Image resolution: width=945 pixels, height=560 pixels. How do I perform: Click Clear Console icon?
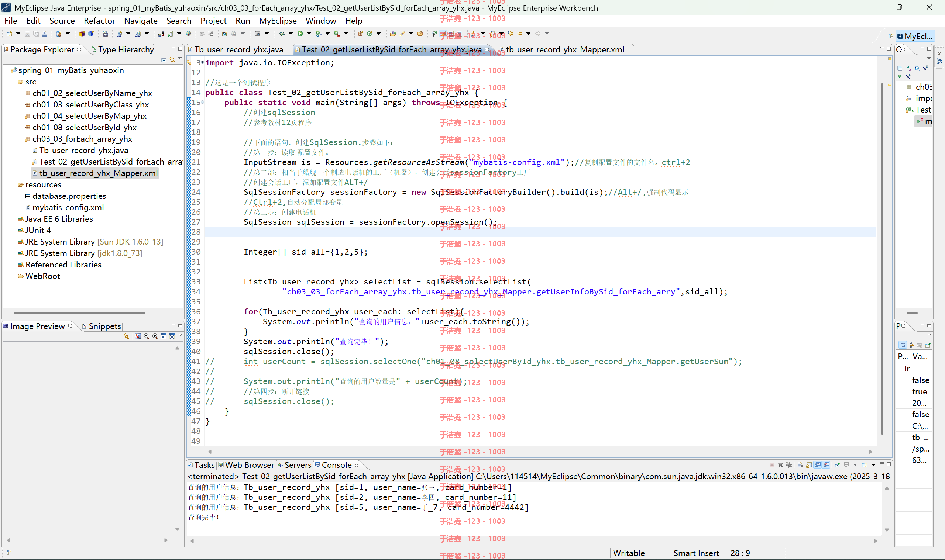pos(800,465)
